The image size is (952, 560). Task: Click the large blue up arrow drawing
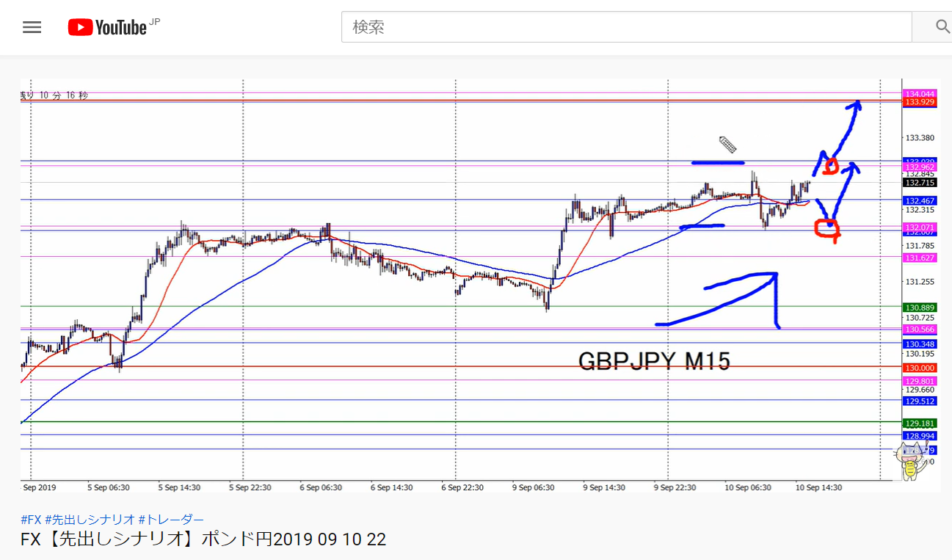(718, 300)
